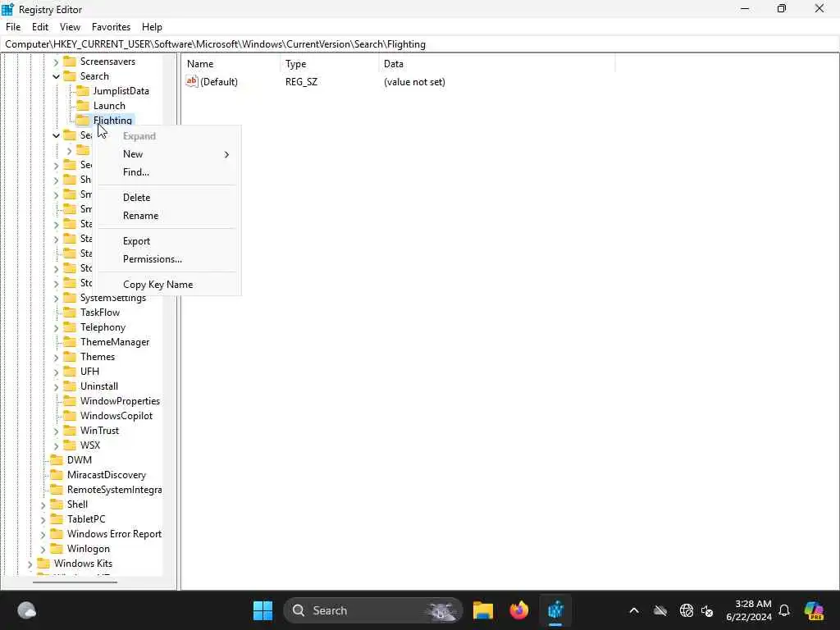Choose Copy Key Name from context menu
Viewport: 840px width, 630px height.
click(x=167, y=285)
